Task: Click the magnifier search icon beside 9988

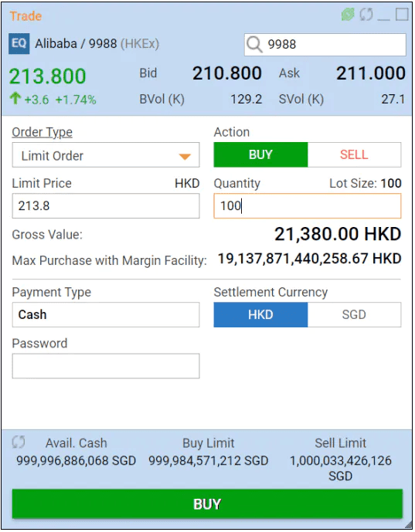Action: (254, 45)
